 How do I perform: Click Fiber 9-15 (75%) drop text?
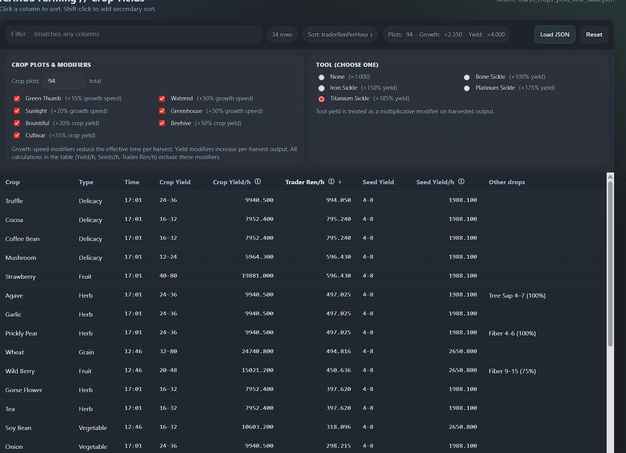point(512,371)
